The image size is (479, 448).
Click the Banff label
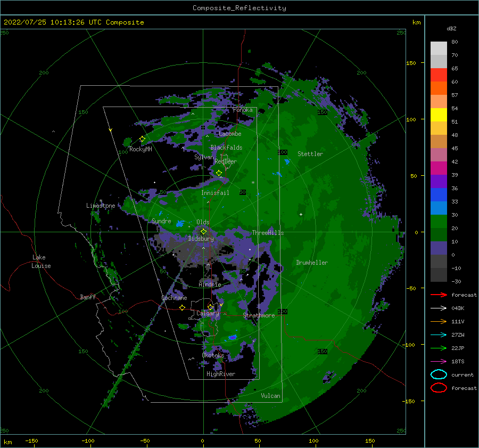88,297
